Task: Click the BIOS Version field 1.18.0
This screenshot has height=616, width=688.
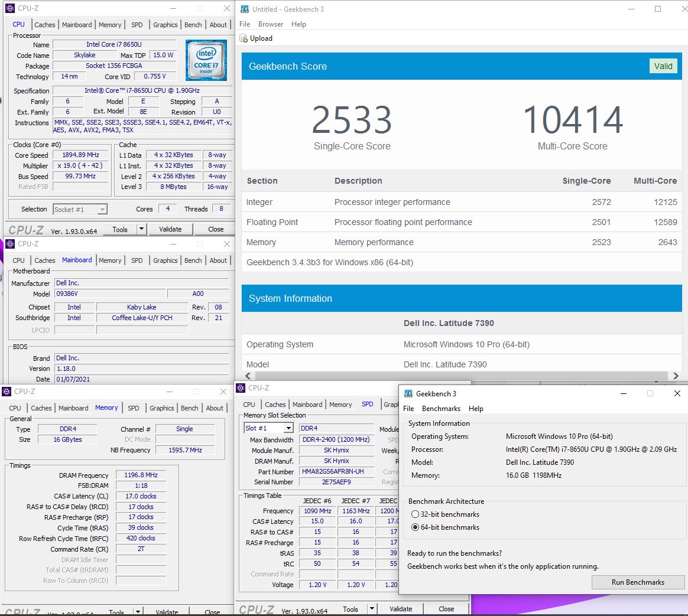Action: (x=142, y=369)
